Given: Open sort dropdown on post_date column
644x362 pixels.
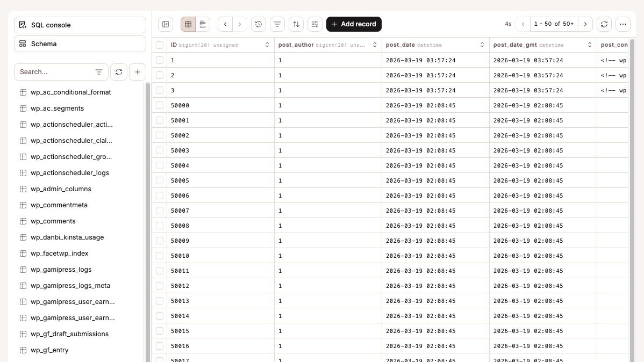Looking at the screenshot, I should point(482,45).
